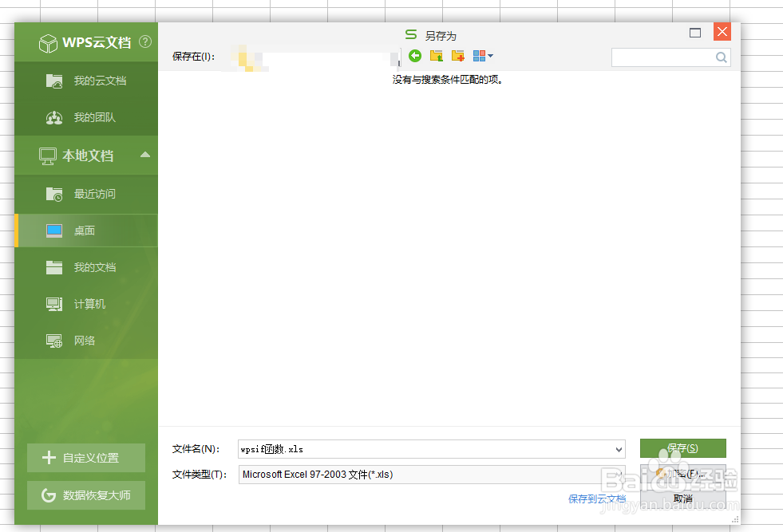Click the WPS cloud docs cube icon
This screenshot has width=783, height=532.
point(48,43)
